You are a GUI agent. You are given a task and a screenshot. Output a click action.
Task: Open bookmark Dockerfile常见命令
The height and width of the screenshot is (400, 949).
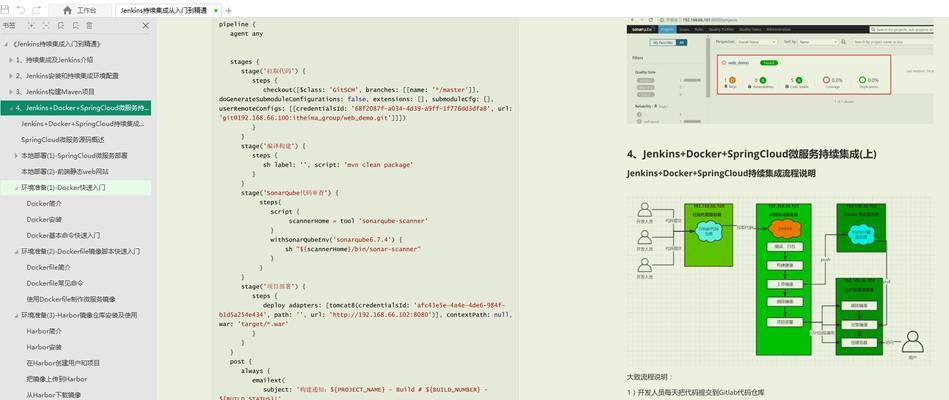pos(54,283)
